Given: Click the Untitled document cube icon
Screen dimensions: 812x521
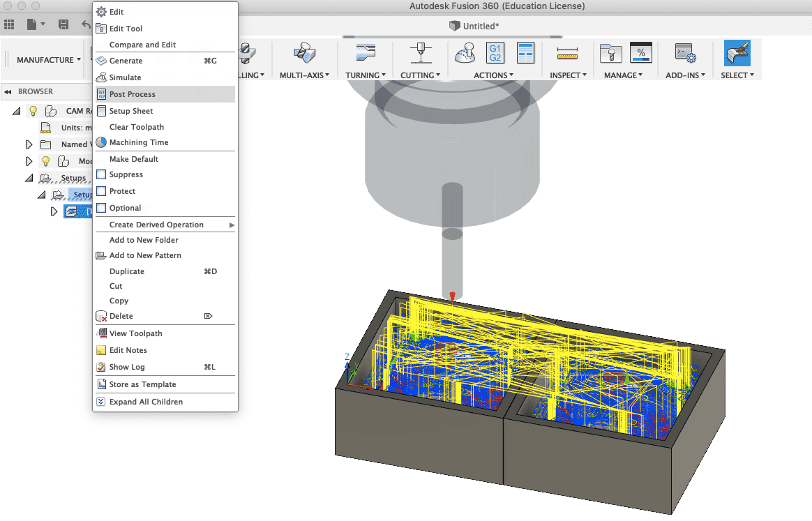Looking at the screenshot, I should tap(455, 26).
